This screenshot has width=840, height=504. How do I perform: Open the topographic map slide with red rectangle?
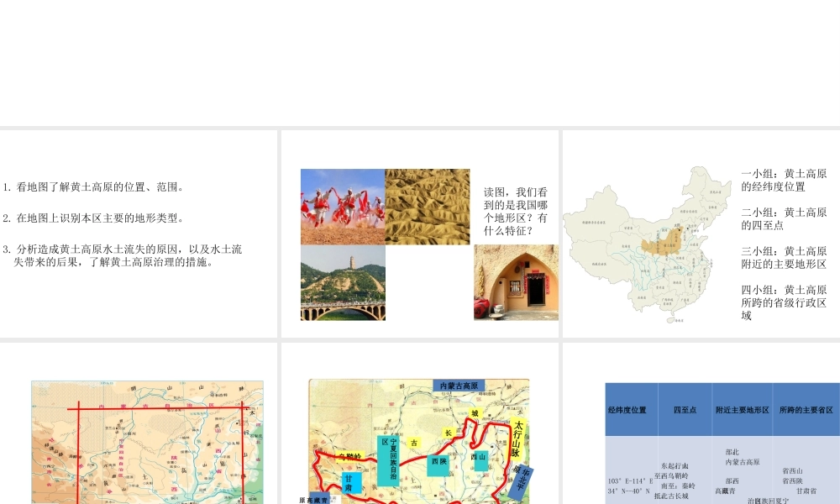pyautogui.click(x=139, y=423)
